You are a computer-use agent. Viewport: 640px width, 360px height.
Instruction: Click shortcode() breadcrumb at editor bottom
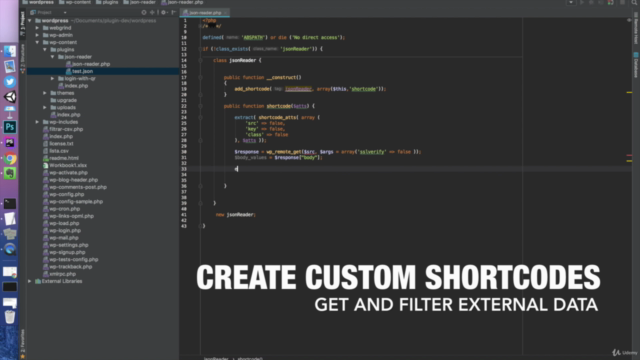(250, 358)
